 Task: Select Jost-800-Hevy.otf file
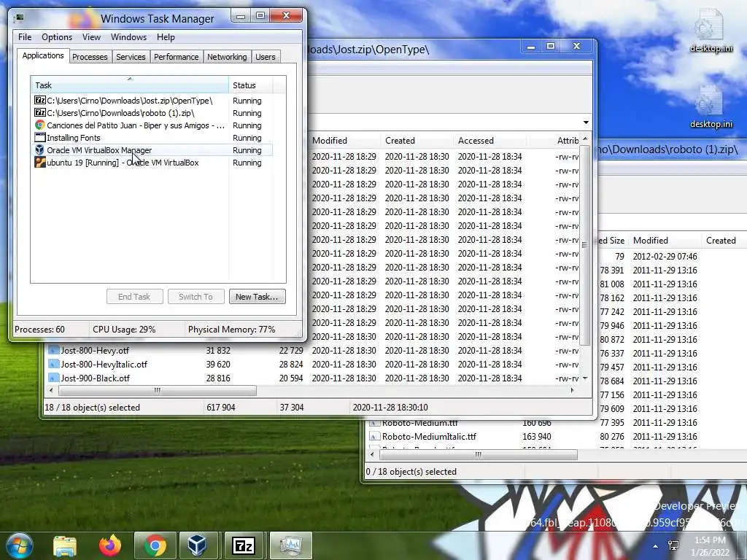[x=95, y=351]
